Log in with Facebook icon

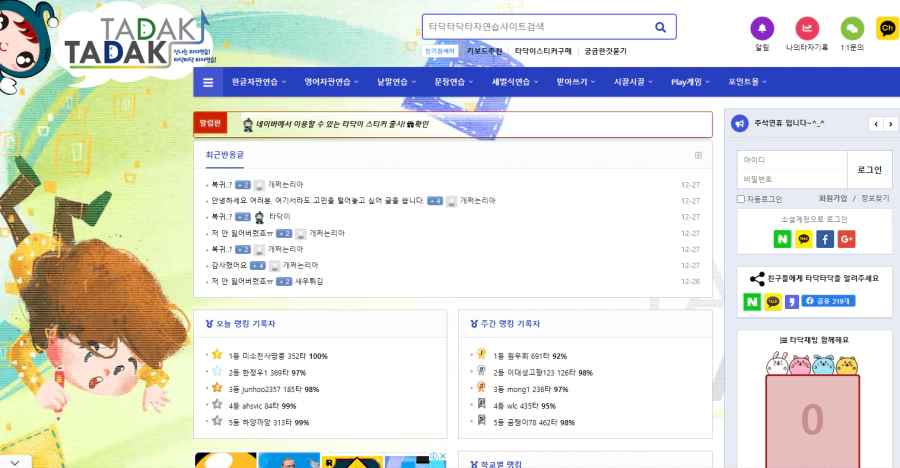(825, 239)
